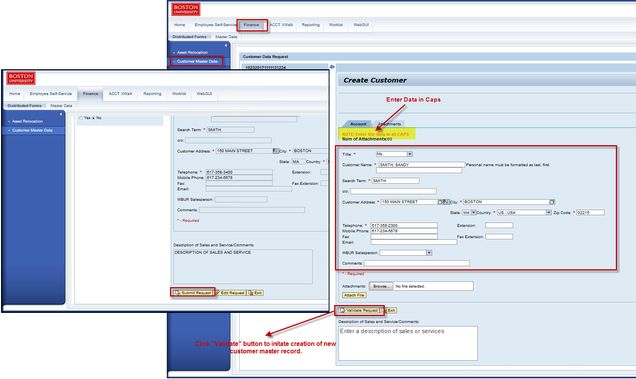
Task: Expand the State dropdown showing MA
Action: (473, 213)
